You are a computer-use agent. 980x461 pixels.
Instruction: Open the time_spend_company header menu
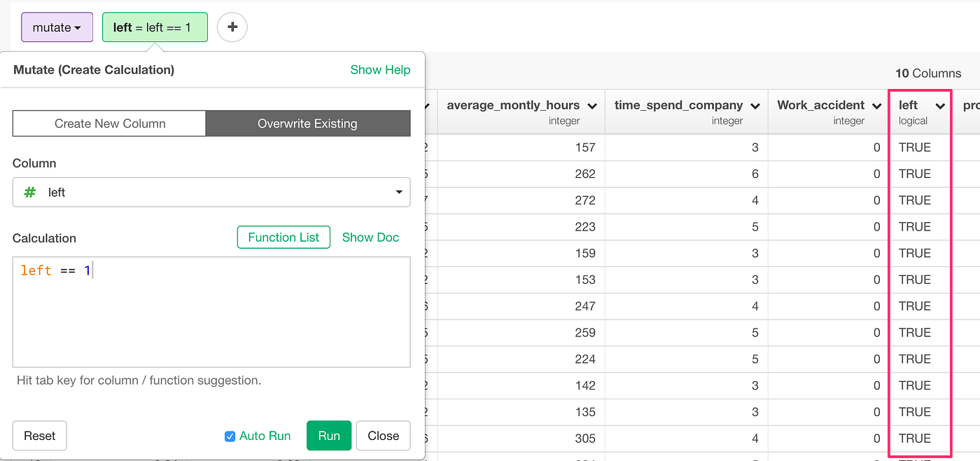(x=755, y=105)
